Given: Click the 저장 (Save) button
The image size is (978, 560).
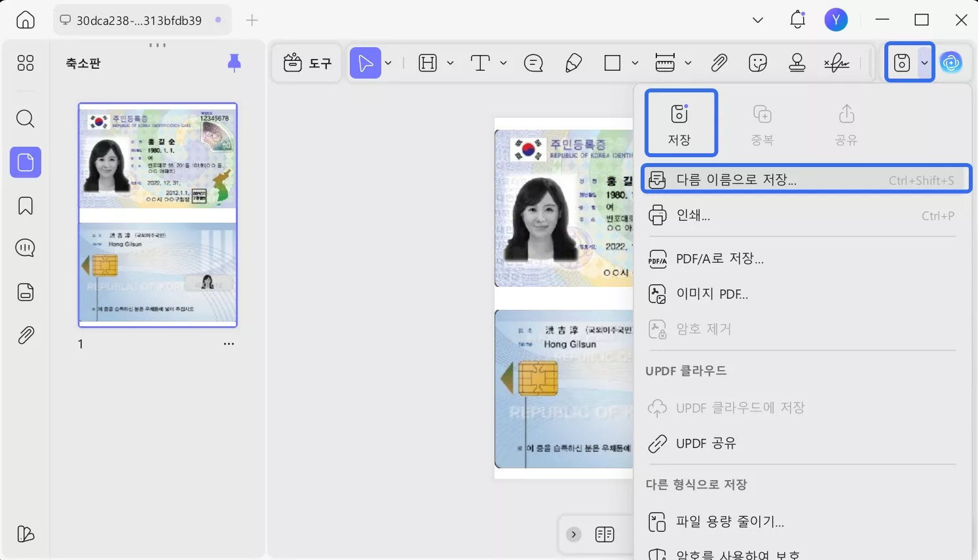Looking at the screenshot, I should (x=681, y=122).
